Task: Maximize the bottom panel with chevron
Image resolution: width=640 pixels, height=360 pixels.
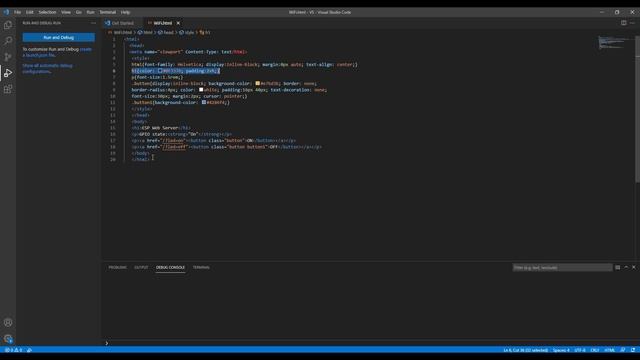Action: click(626, 267)
